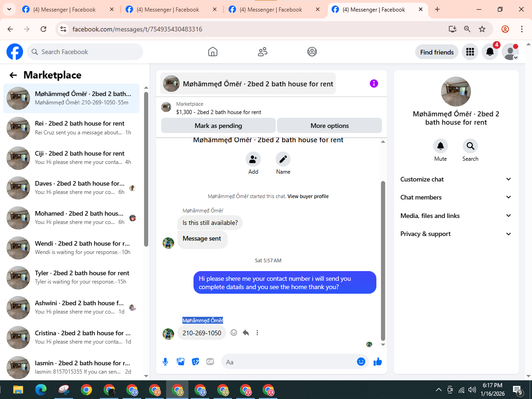This screenshot has height=399, width=532.
Task: Open the Chrome tab search dropdown arrow
Action: click(x=9, y=10)
